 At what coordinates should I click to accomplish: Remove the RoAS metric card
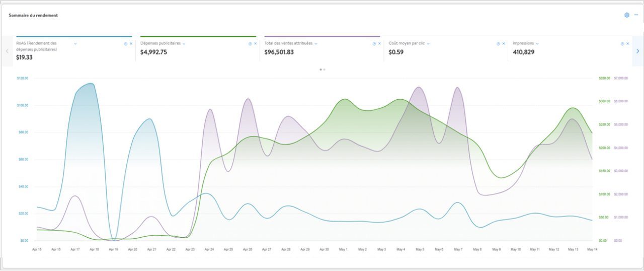(x=131, y=44)
